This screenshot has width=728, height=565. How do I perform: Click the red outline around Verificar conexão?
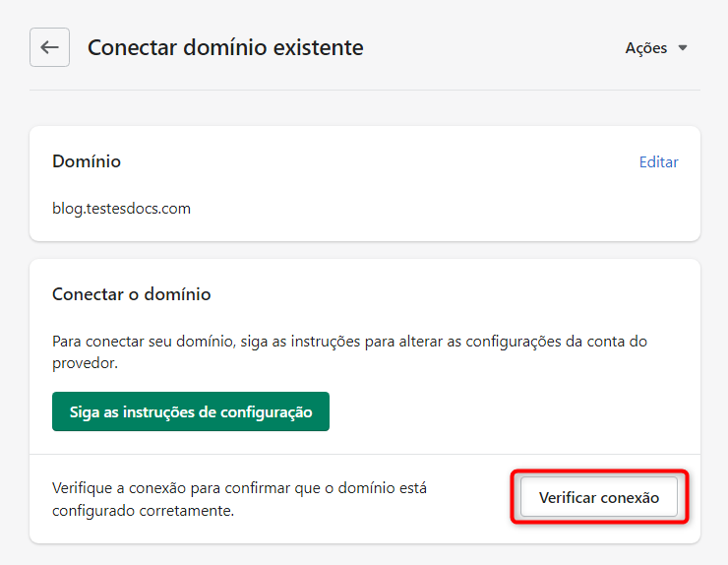click(x=599, y=472)
